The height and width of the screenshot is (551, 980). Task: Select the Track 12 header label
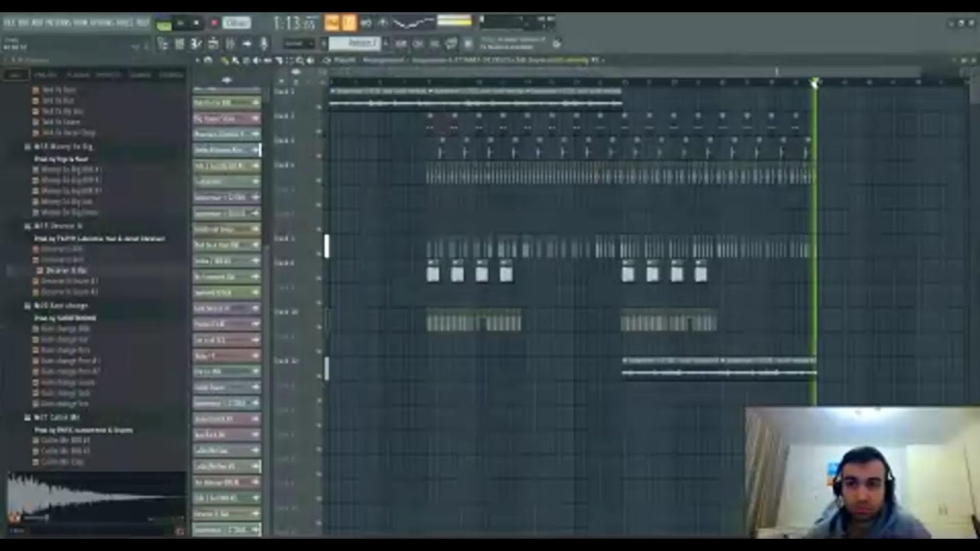286,360
